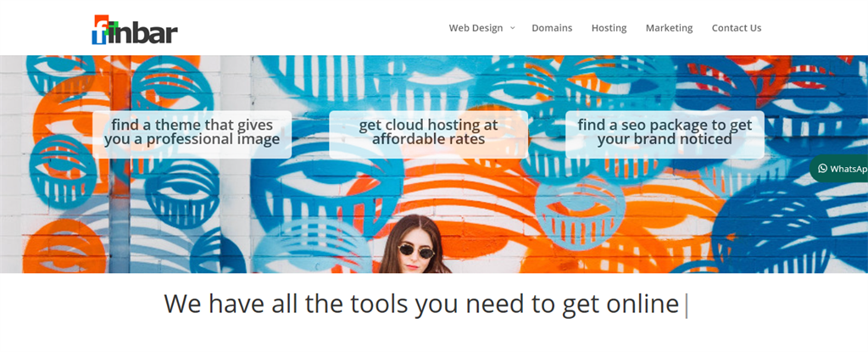The image size is (868, 352).
Task: Click "you a professional image" line in the theme box
Action: [192, 140]
